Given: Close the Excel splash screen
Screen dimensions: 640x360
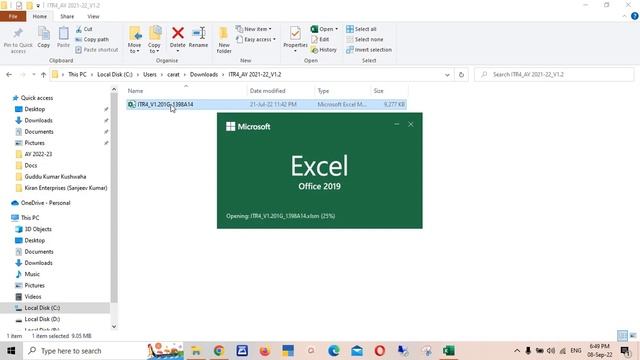Looking at the screenshot, I should (x=411, y=124).
